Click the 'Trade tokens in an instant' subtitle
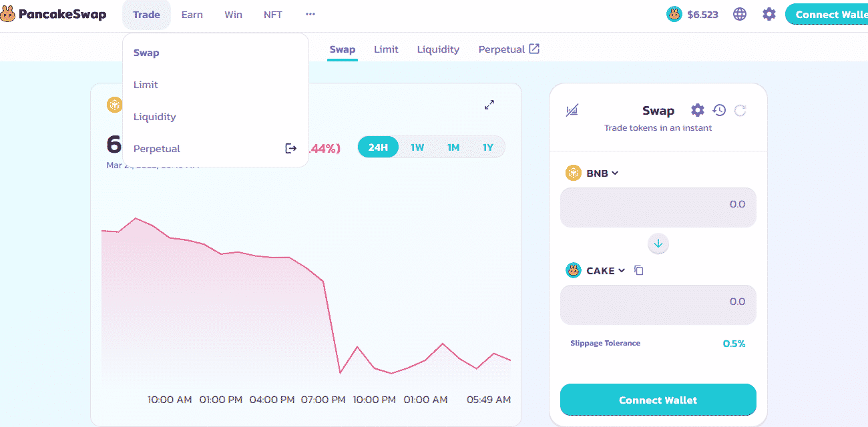The width and height of the screenshot is (868, 427). point(658,127)
